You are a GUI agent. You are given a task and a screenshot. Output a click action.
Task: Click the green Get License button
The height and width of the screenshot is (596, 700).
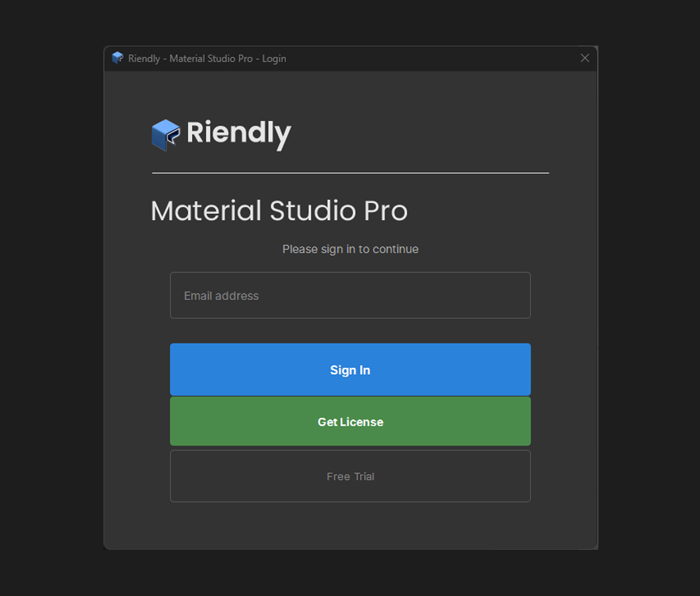click(x=350, y=422)
